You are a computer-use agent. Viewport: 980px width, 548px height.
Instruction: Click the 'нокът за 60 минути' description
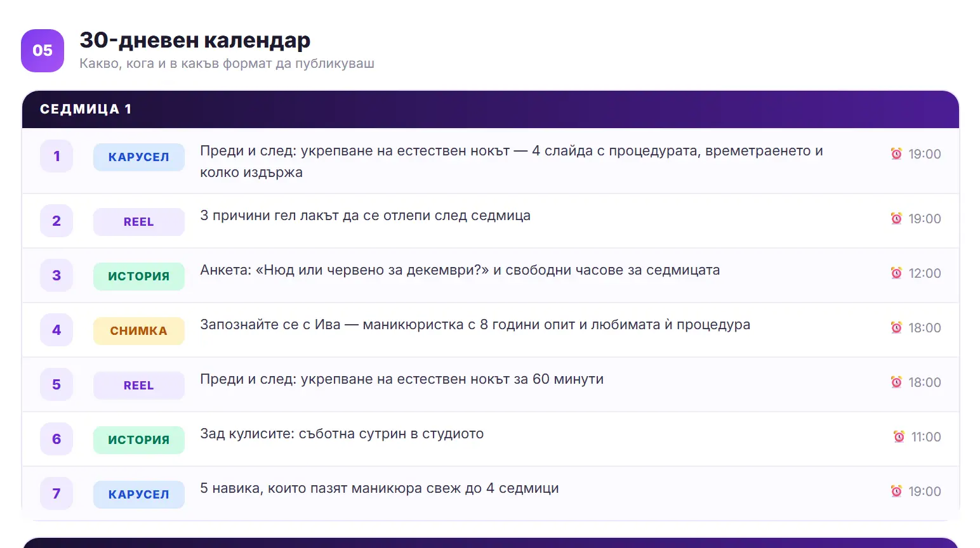click(x=402, y=379)
